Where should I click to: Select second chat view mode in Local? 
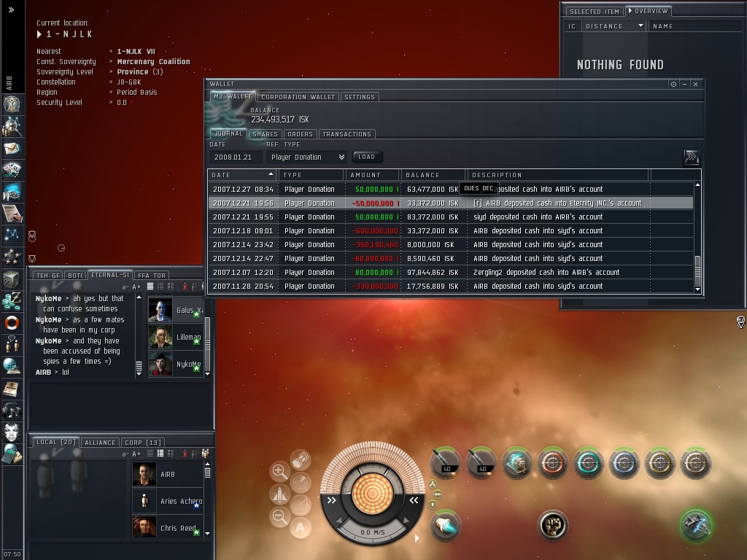point(160,454)
